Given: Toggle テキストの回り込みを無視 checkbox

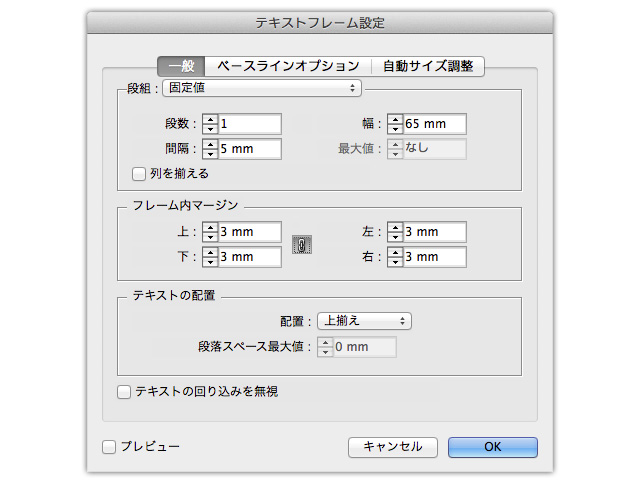Looking at the screenshot, I should (x=125, y=392).
